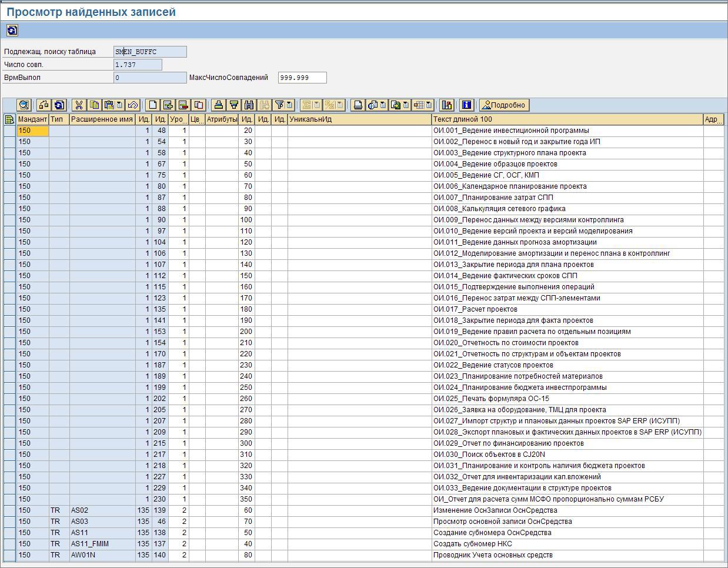Viewport: 728px width, 568px height.
Task: Click the blue information icon
Action: (467, 105)
